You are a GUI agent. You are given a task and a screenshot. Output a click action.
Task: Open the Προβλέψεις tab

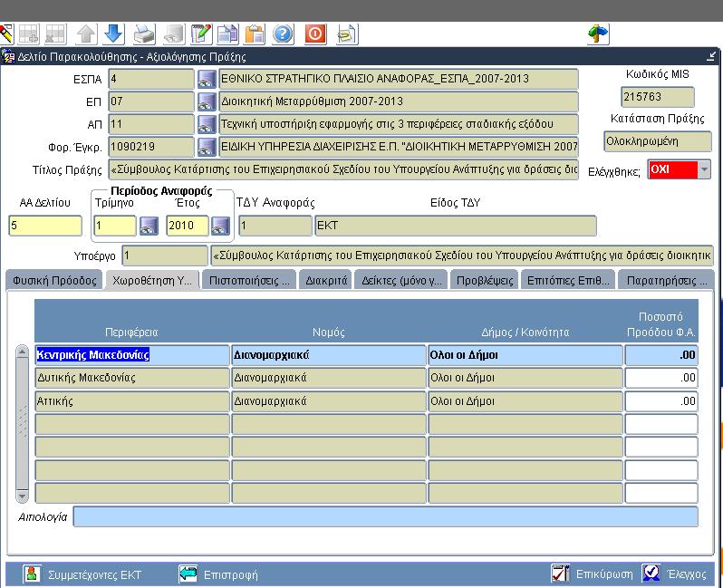click(485, 280)
